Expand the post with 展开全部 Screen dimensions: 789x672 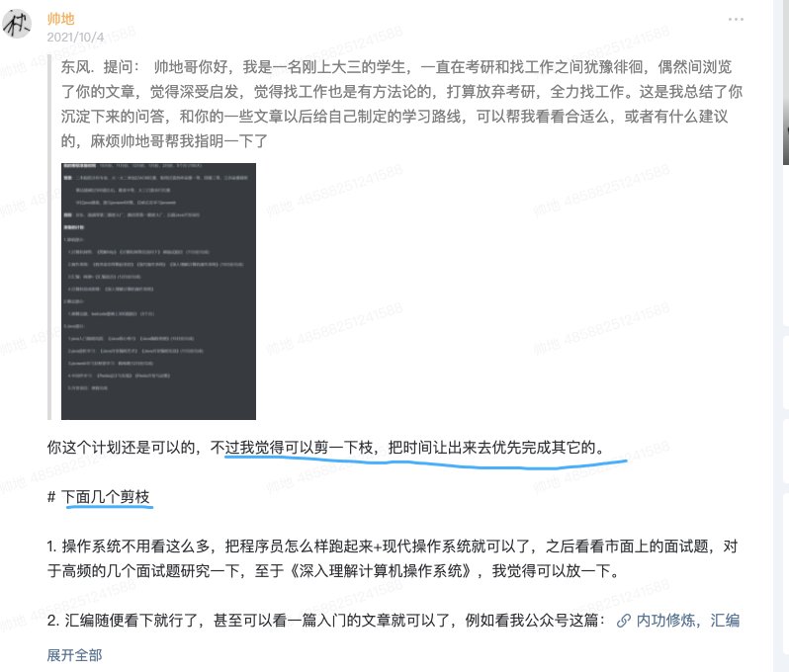pos(74,655)
